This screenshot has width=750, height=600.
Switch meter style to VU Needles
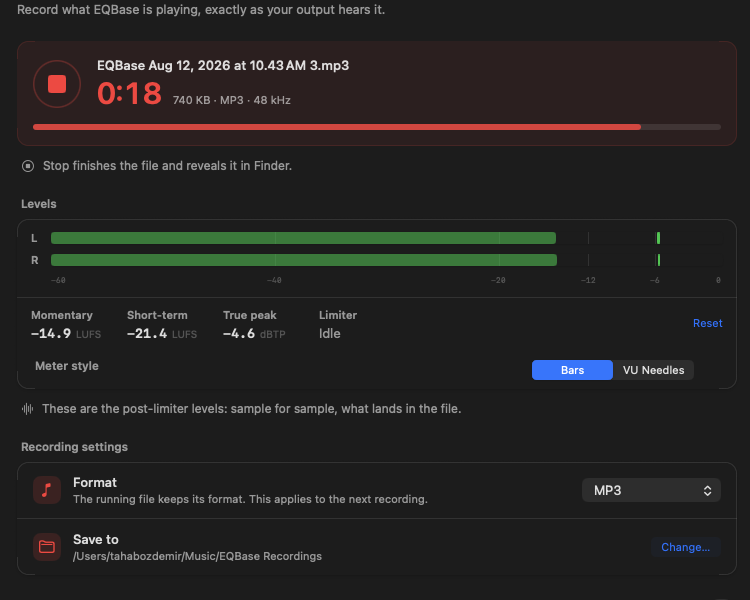[653, 370]
